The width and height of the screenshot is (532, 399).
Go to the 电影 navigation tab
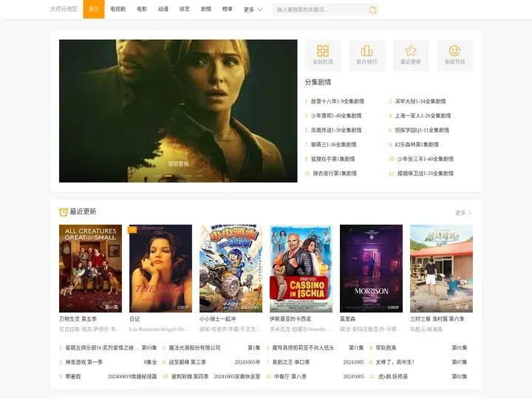coord(142,9)
